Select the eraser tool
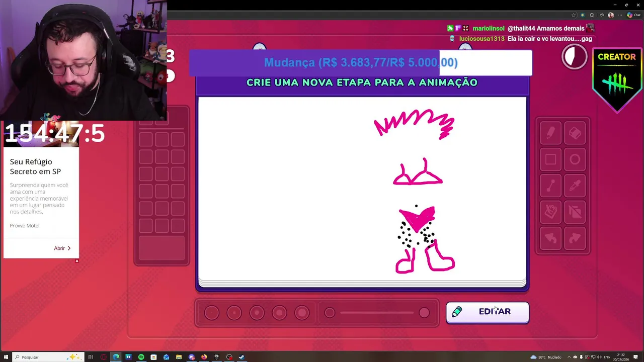The image size is (644, 362). [x=575, y=133]
